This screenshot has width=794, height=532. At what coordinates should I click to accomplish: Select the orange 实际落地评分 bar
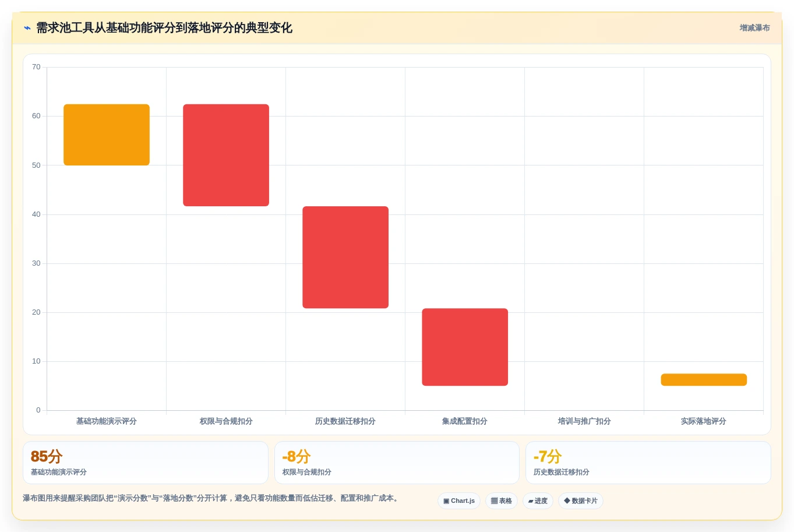[704, 379]
